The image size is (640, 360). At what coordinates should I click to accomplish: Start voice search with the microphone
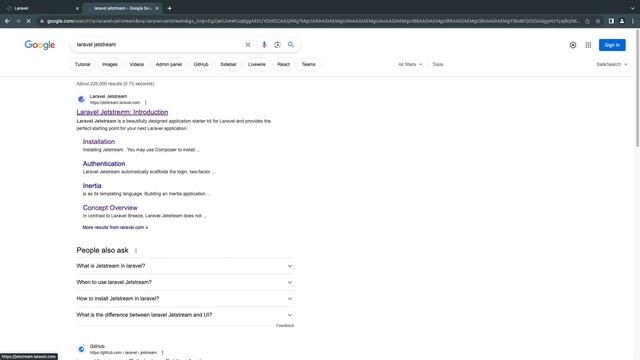pyautogui.click(x=264, y=44)
